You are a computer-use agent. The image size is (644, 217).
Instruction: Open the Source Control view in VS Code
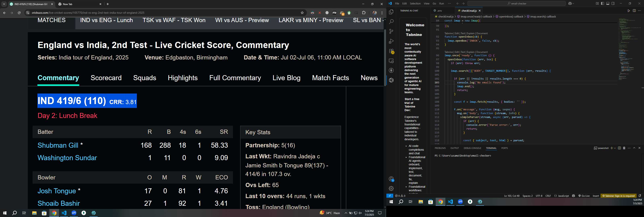[x=391, y=32]
